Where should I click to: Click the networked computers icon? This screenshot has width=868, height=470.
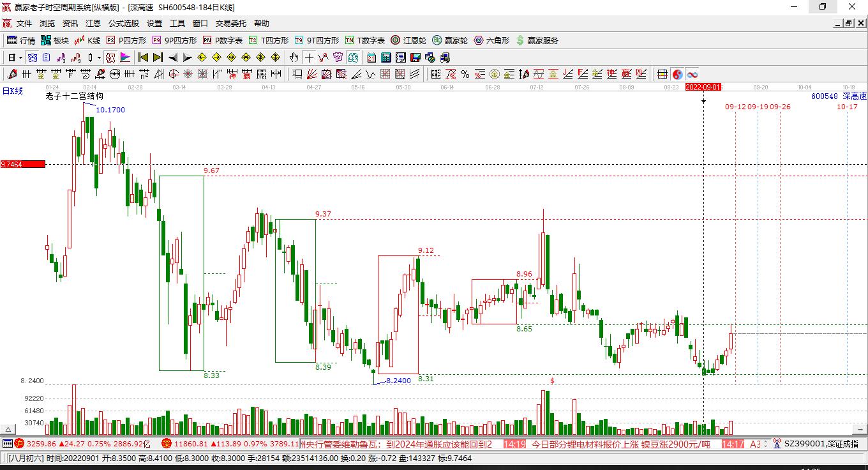[430, 57]
